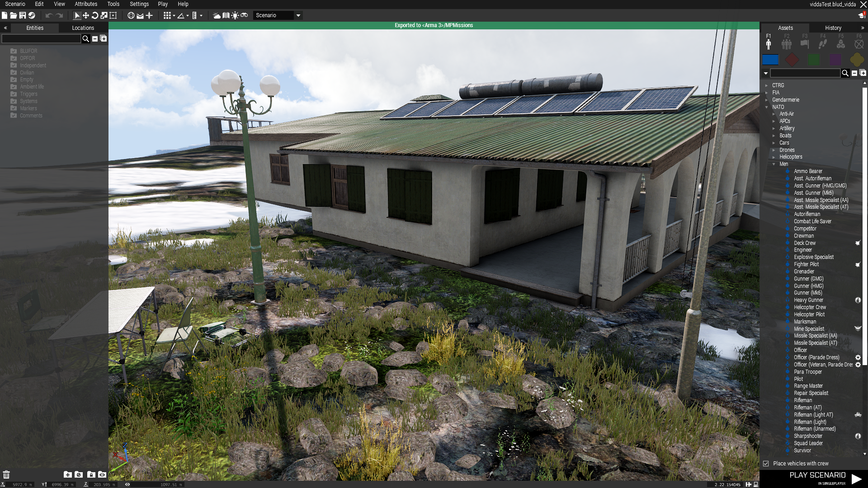Open a scenario with the folder icon
Screen dimensions: 868x488
click(x=14, y=15)
